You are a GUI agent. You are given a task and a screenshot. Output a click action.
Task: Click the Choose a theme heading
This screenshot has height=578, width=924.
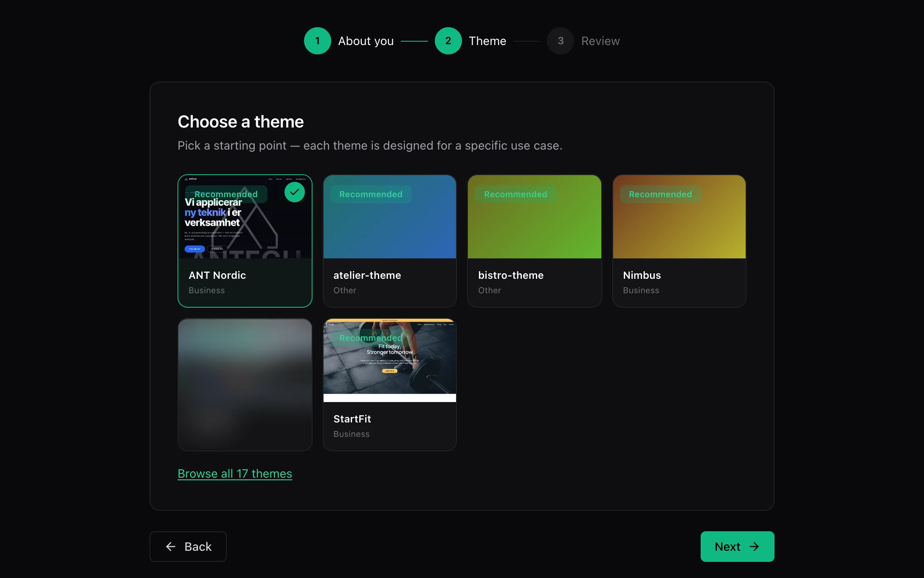coord(241,122)
